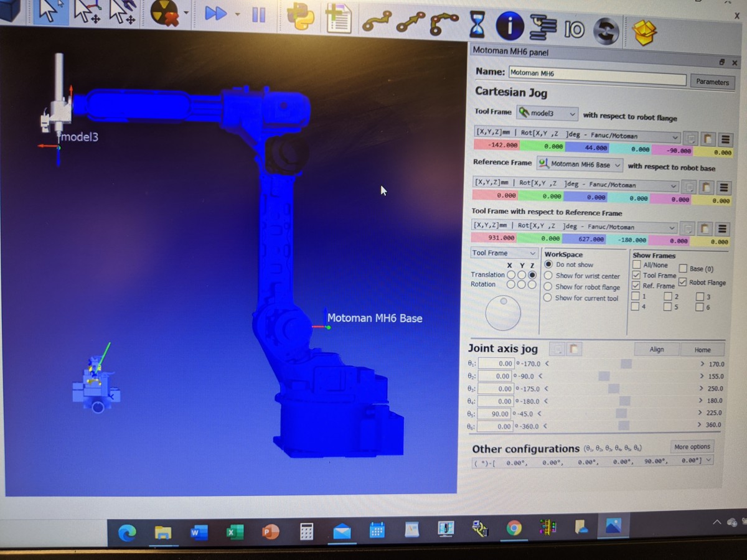The height and width of the screenshot is (560, 747).
Task: Uncheck the Robot Flange checkbox
Action: coord(683,282)
